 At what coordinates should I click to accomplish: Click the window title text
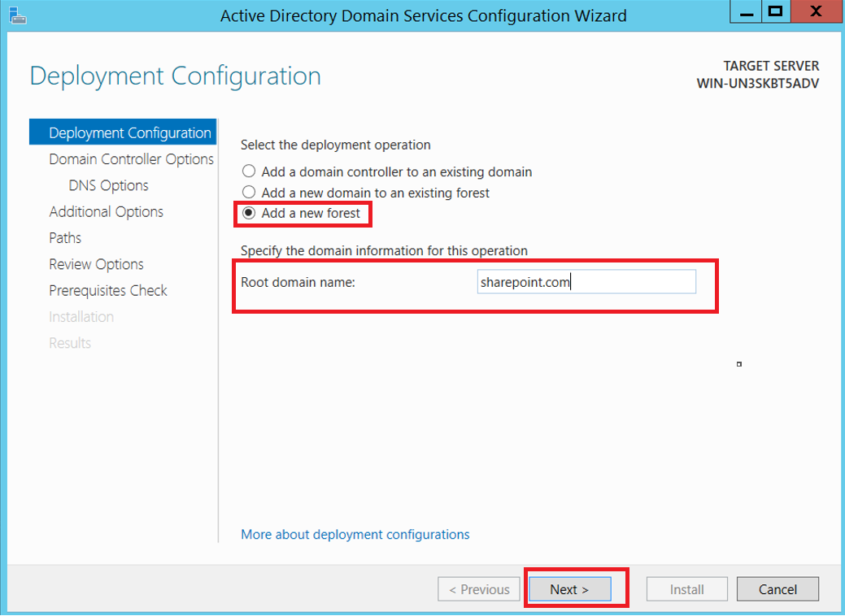click(424, 15)
